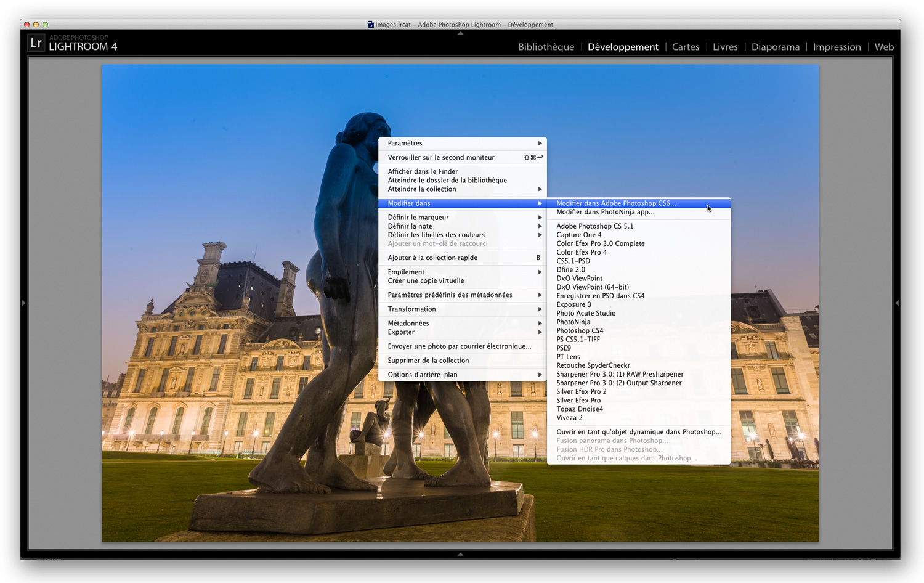Choose Envoyer une photo par courrier électronique

pyautogui.click(x=463, y=346)
